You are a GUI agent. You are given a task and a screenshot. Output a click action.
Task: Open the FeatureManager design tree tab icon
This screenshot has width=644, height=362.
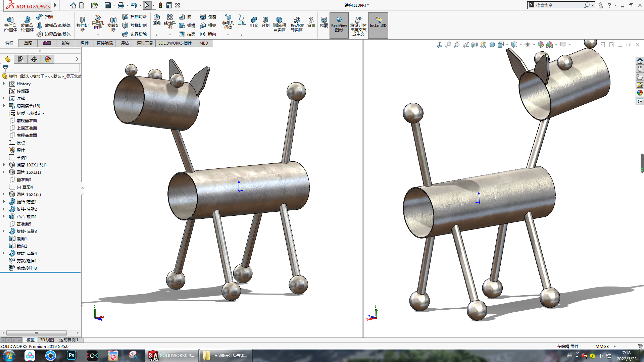tap(7, 59)
